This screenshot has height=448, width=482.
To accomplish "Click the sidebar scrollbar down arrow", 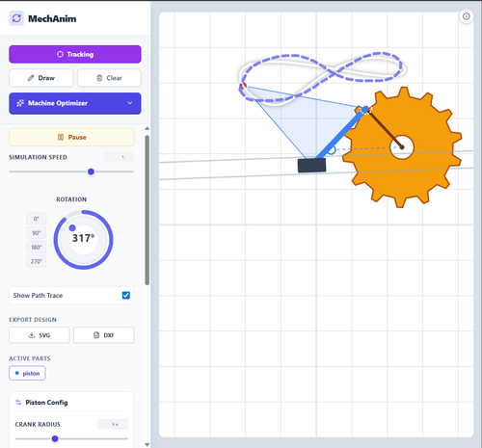I will (x=147, y=444).
